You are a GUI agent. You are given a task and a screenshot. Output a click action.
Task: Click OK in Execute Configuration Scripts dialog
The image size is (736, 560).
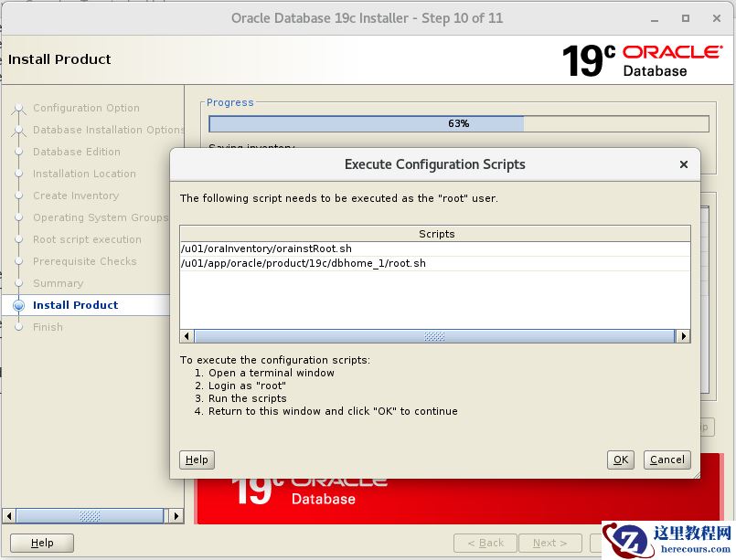[620, 460]
